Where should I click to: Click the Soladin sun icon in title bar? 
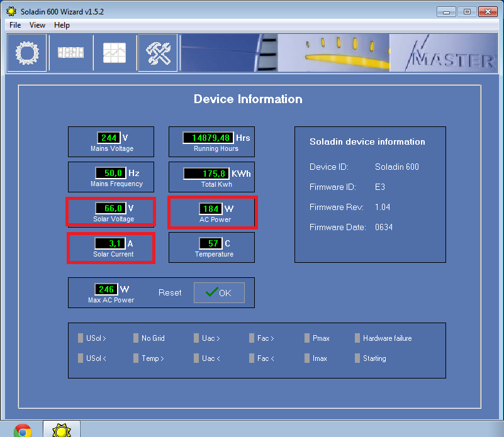11,11
